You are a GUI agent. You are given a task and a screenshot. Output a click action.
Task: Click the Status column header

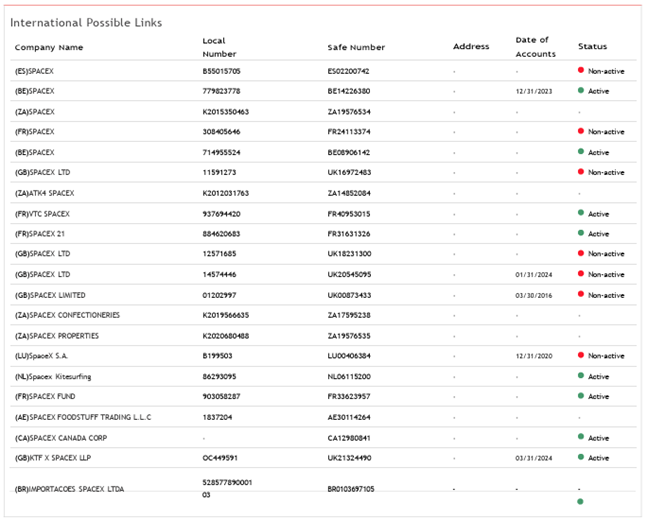[592, 46]
